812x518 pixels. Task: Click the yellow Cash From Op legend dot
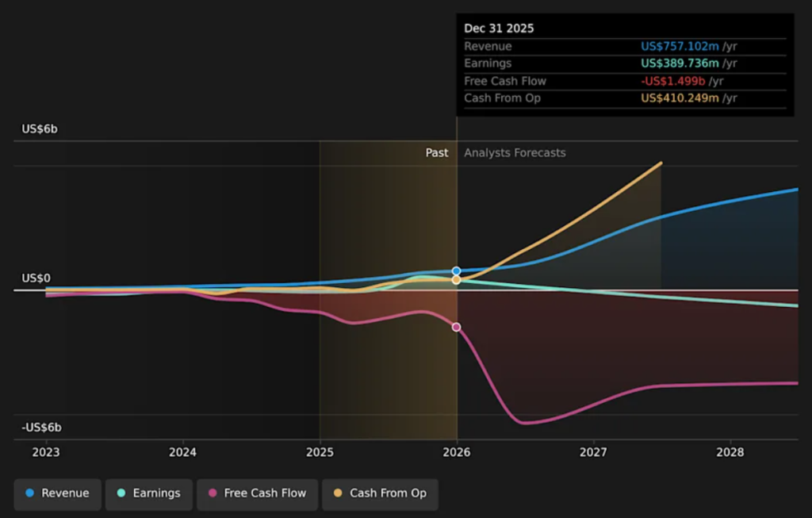point(336,494)
